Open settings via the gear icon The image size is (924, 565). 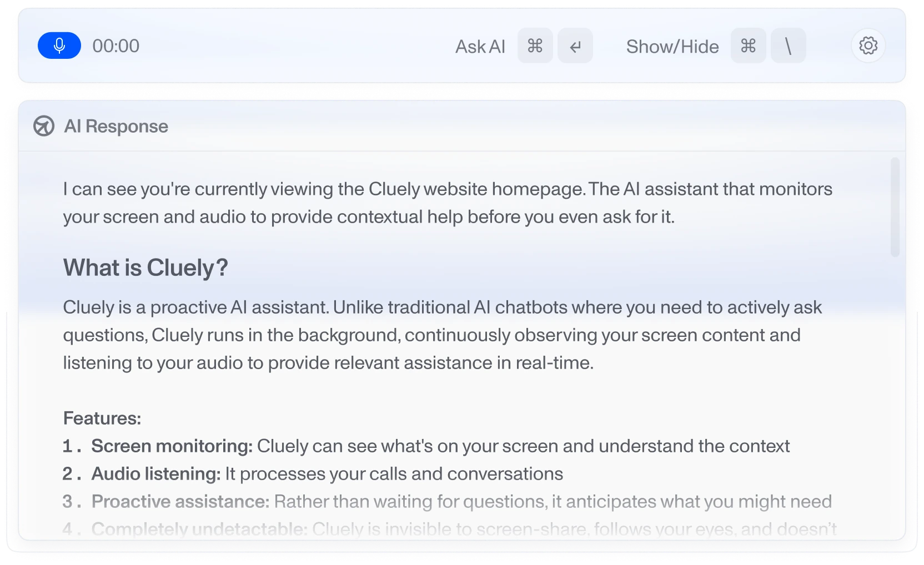pyautogui.click(x=868, y=46)
